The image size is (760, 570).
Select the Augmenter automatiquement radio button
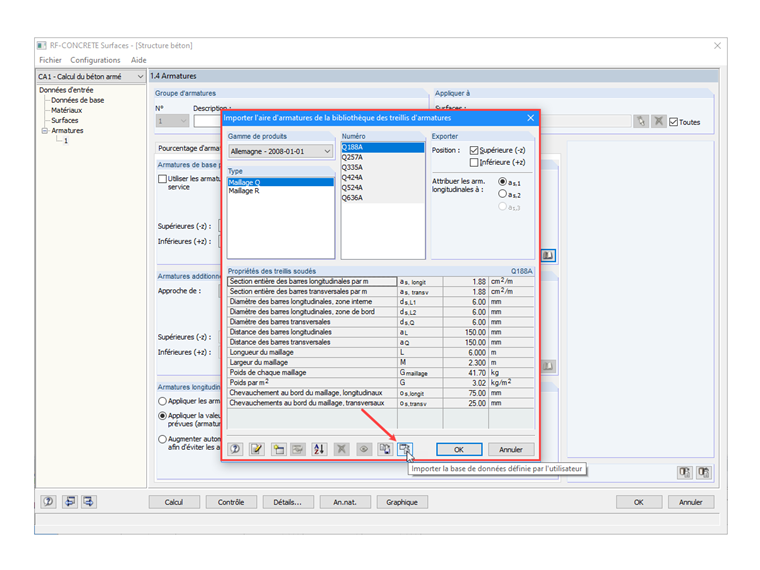(x=162, y=439)
